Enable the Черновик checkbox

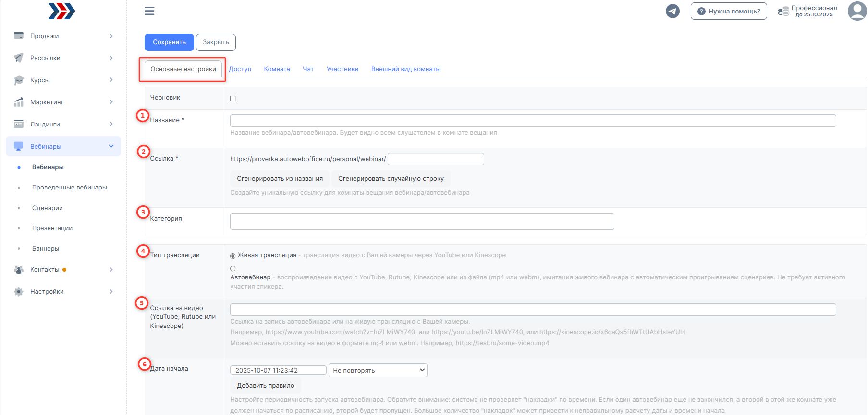click(x=233, y=98)
